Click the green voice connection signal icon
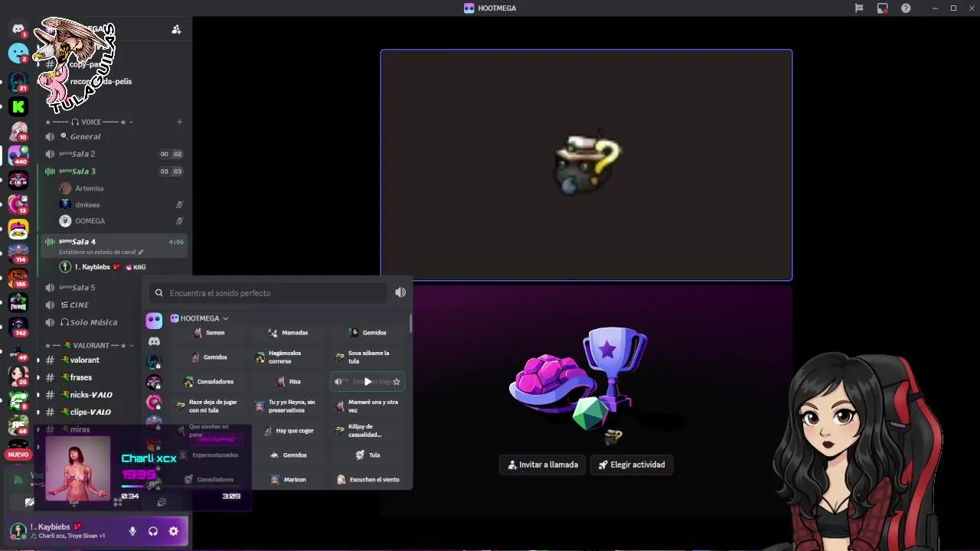Image resolution: width=980 pixels, height=551 pixels. 17,479
